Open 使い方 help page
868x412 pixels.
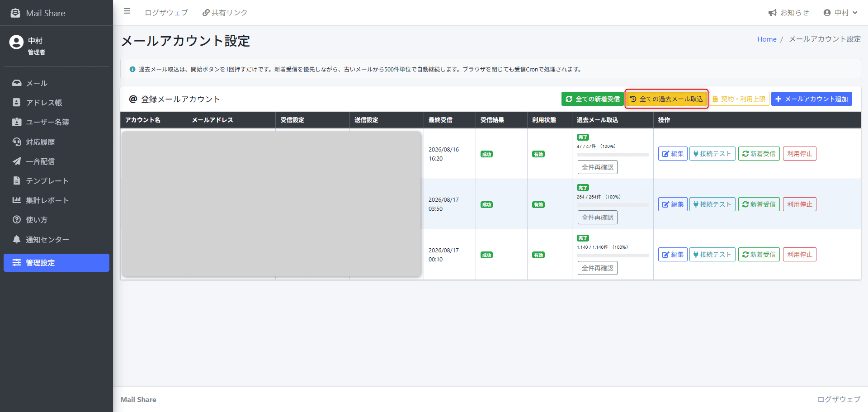coord(57,220)
